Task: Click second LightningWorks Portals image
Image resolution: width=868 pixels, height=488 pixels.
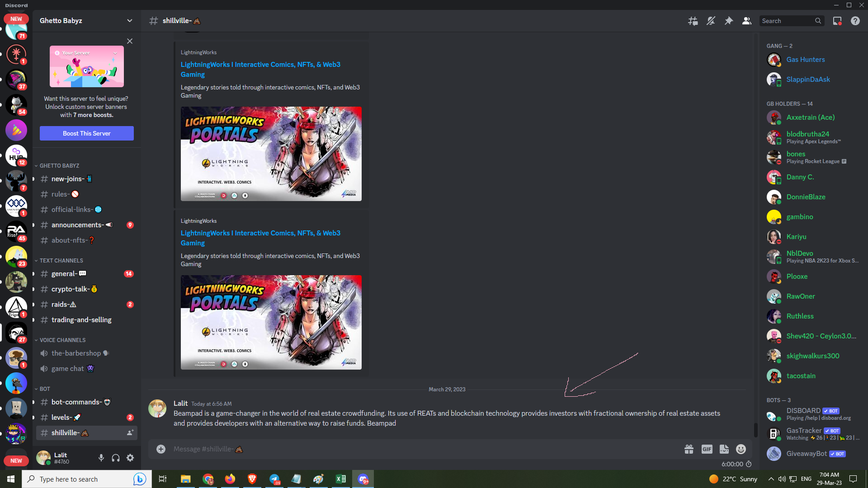Action: pos(271,323)
